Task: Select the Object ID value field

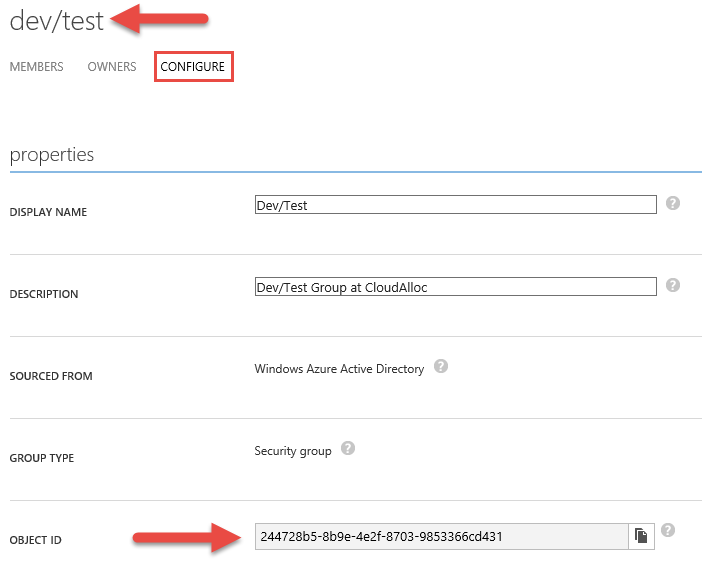Action: pos(441,537)
